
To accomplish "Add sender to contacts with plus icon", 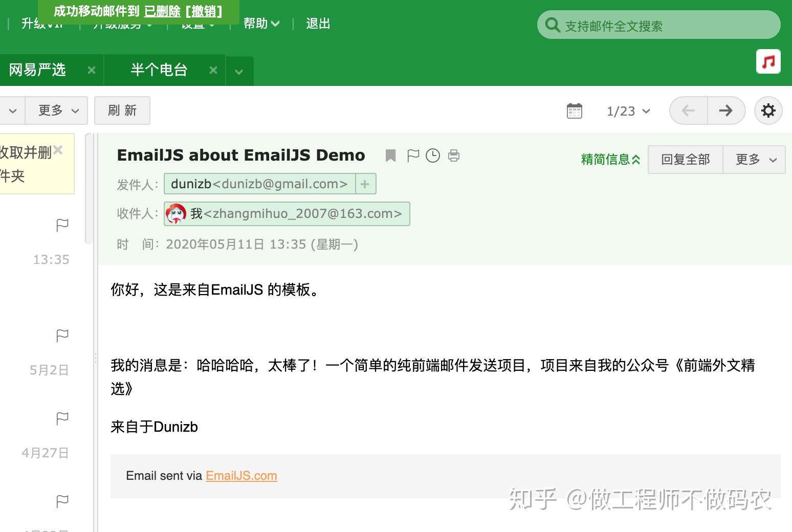I will coord(365,184).
